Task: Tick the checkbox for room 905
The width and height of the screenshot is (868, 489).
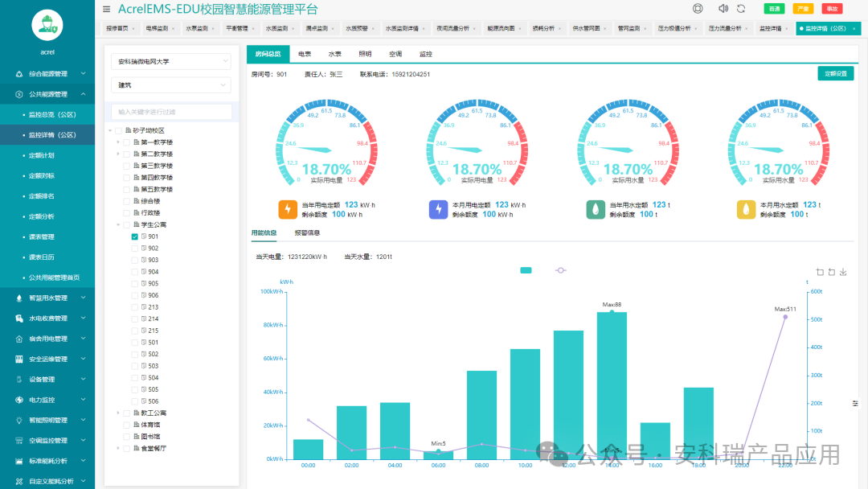Action: click(x=135, y=284)
